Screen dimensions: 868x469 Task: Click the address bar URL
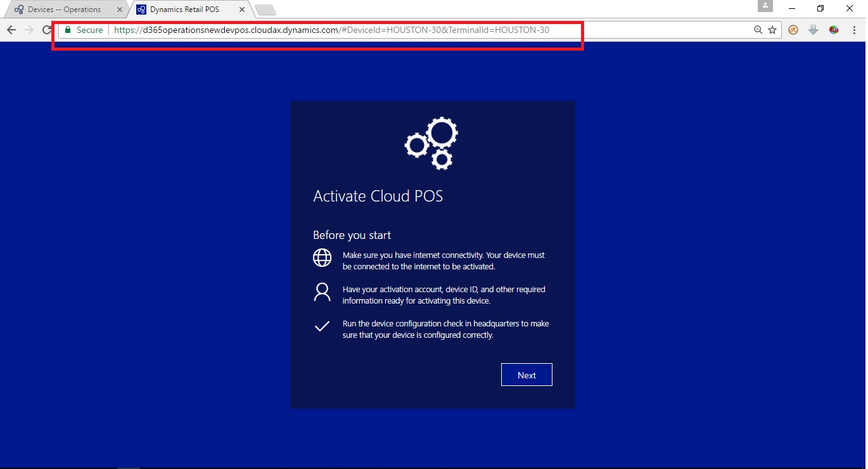click(x=331, y=30)
